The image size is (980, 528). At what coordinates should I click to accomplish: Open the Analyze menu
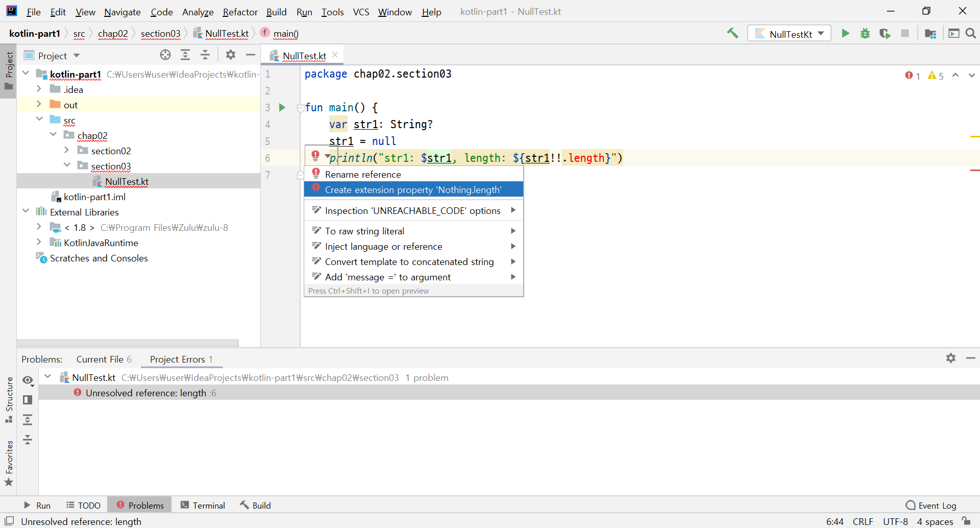(198, 12)
